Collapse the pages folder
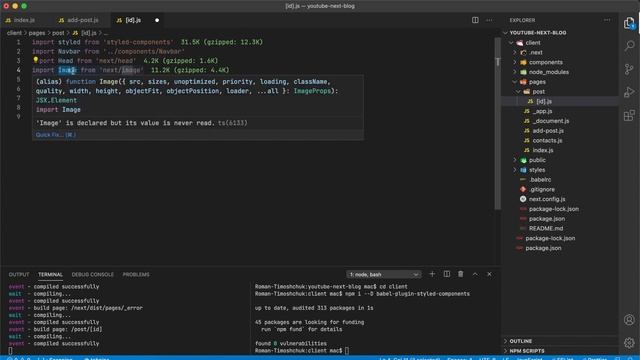Image resolution: width=640 pixels, height=360 pixels. click(515, 82)
